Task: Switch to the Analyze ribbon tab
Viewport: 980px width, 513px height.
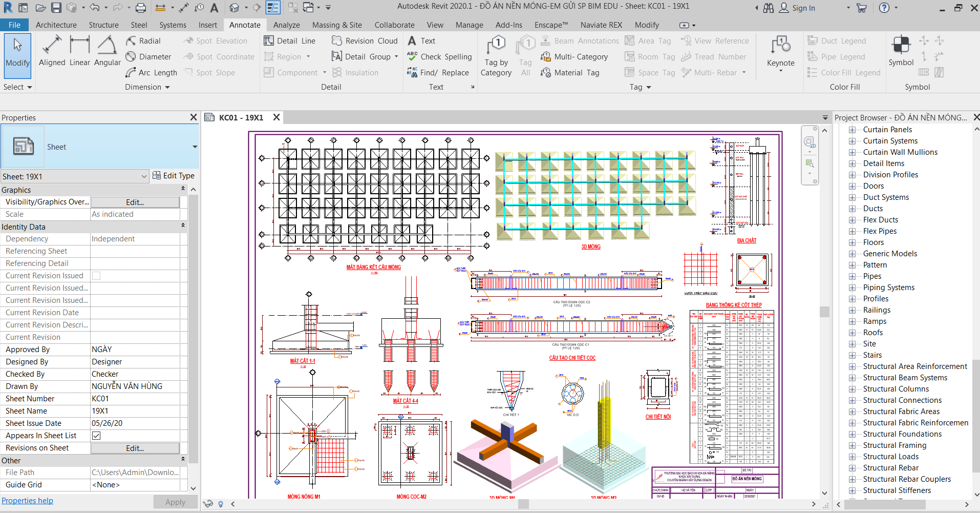Action: coord(286,25)
